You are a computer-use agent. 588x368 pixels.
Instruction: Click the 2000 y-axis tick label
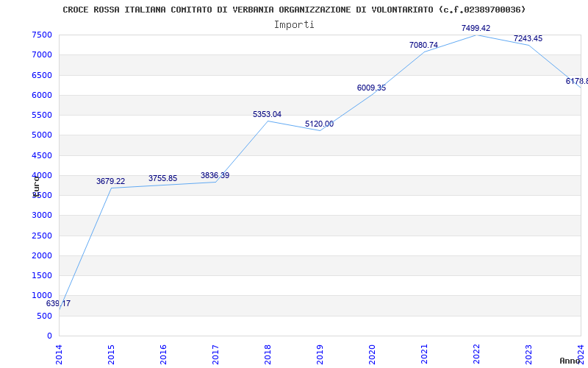coord(42,255)
